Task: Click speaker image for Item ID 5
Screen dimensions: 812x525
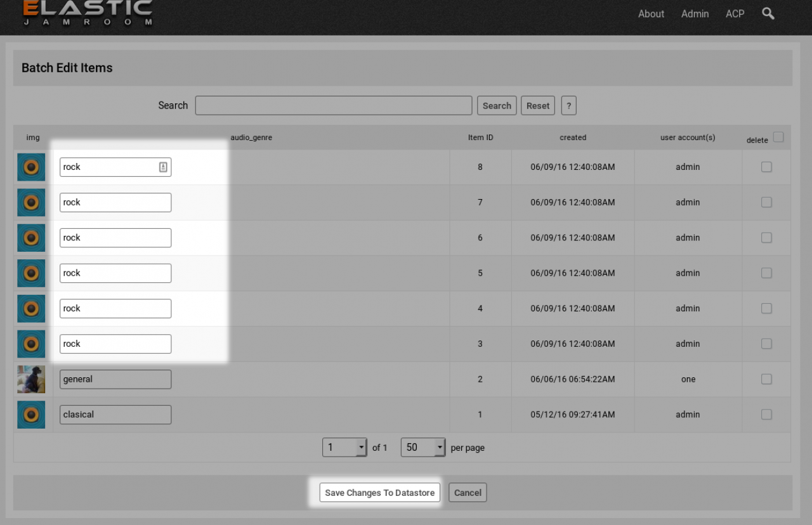Action: (31, 273)
